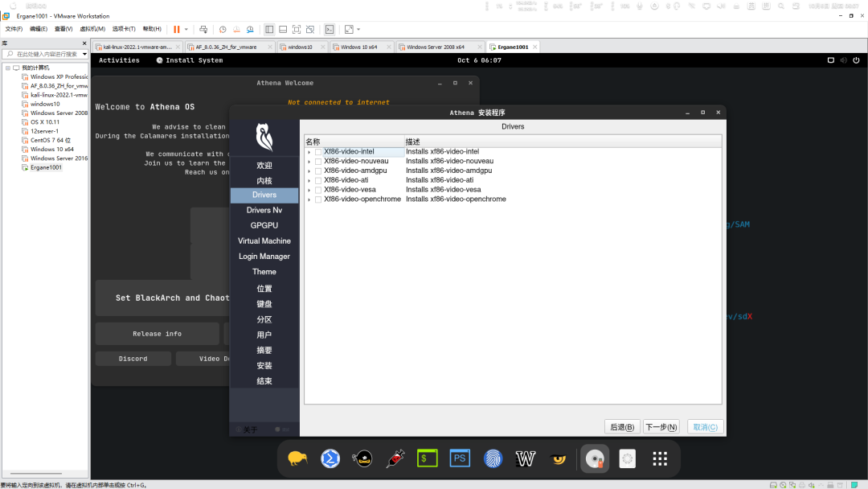
Task: Launch the blue fingerprint dock app
Action: click(493, 458)
